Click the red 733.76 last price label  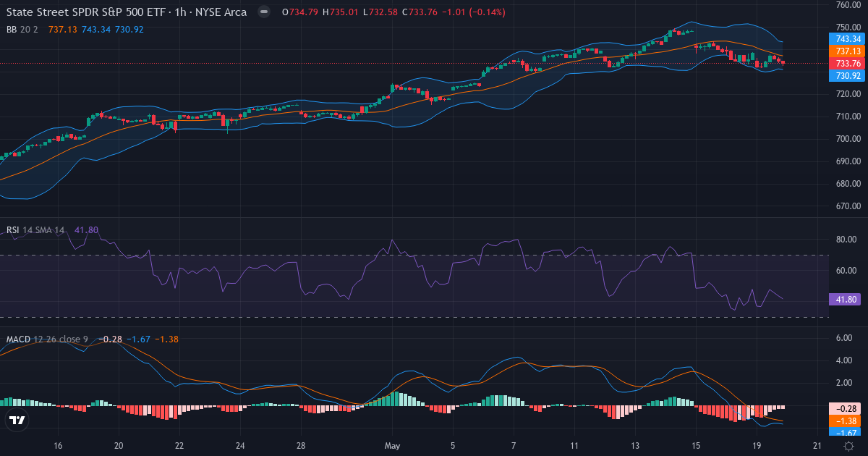847,63
